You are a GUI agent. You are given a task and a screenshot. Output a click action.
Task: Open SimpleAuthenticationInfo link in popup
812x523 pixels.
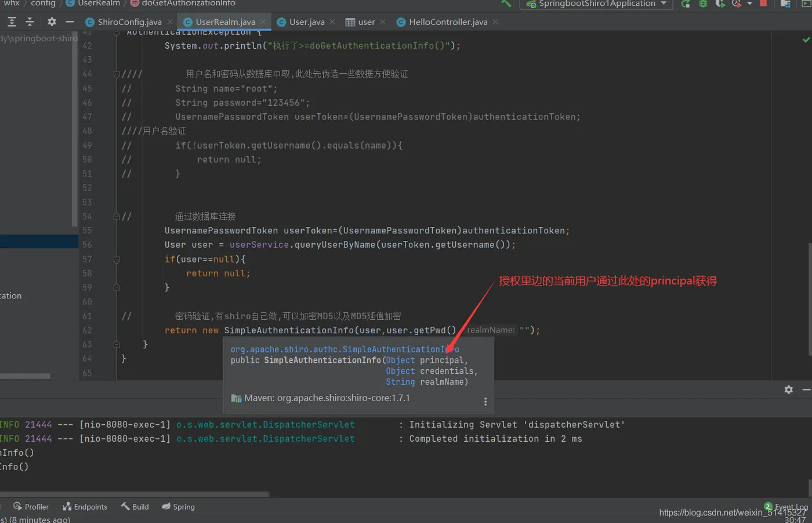coord(345,349)
